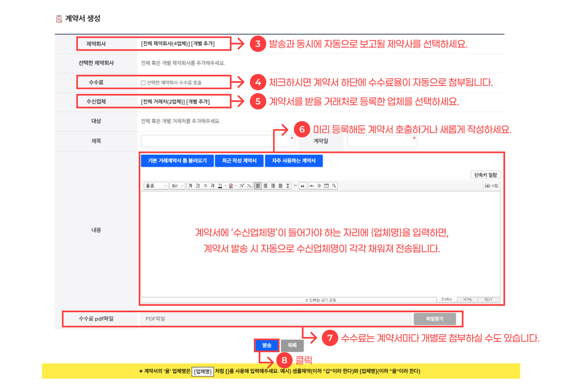Click the blue 발송 send button
The height and width of the screenshot is (392, 582).
pyautogui.click(x=267, y=345)
